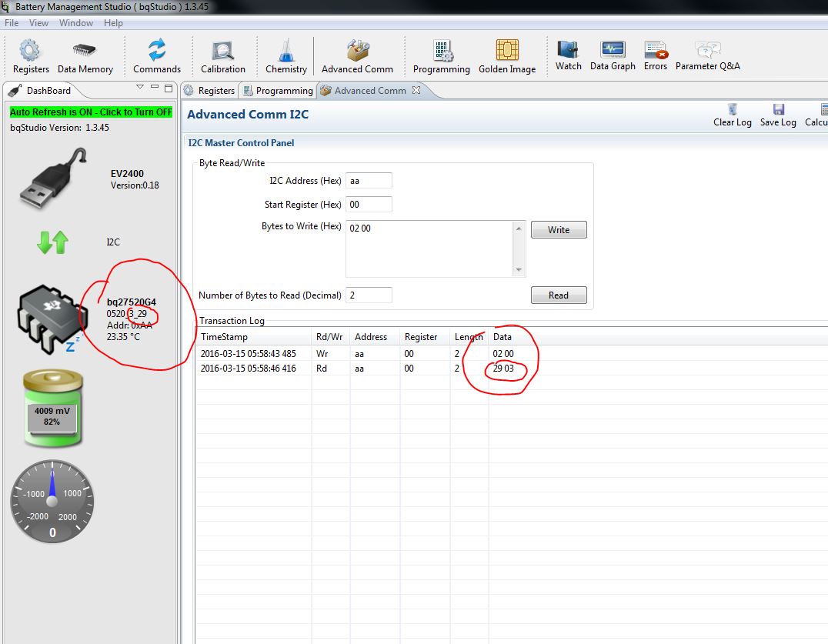The height and width of the screenshot is (644, 828).
Task: Focus Number of Bytes to Read field
Action: [x=369, y=295]
